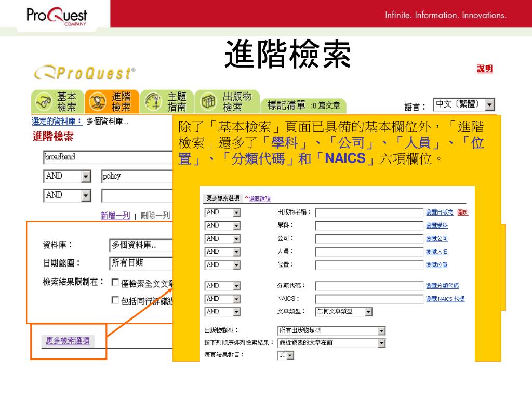Viewport: 532px width, 399px height.
Task: Click the 位置 input field
Action: [369, 265]
